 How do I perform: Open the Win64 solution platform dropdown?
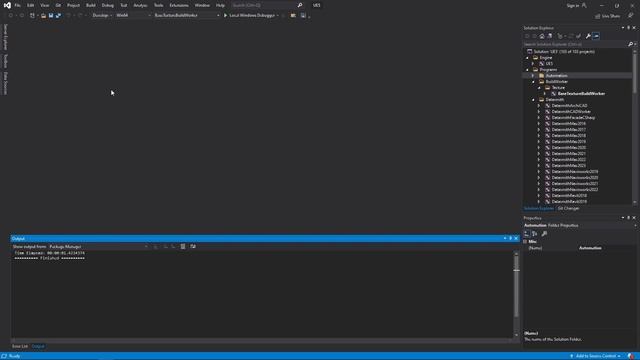point(133,16)
